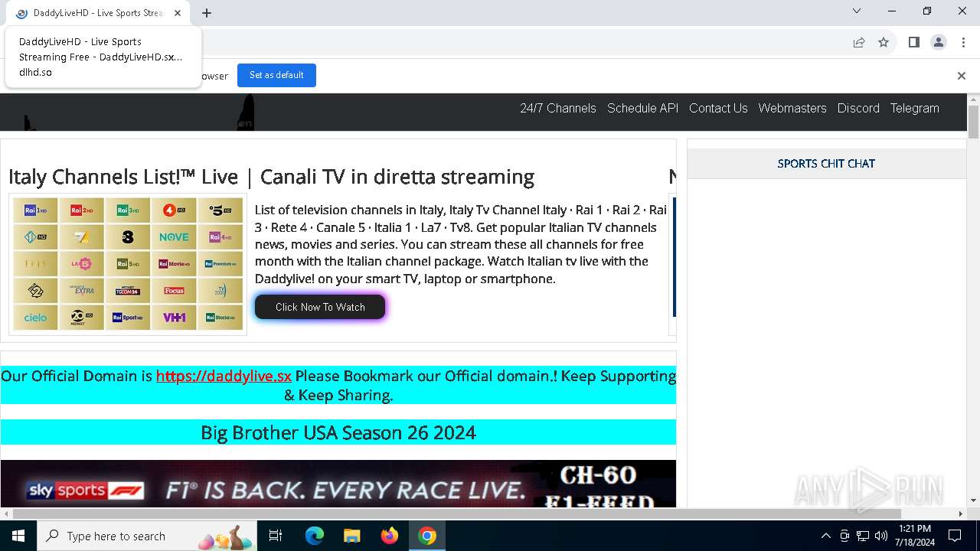Screen dimensions: 980x551
Task: Open the Webmasters link
Action: 792,108
